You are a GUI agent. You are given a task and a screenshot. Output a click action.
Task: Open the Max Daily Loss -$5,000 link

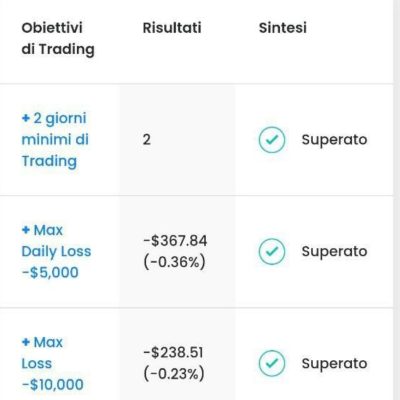56,251
